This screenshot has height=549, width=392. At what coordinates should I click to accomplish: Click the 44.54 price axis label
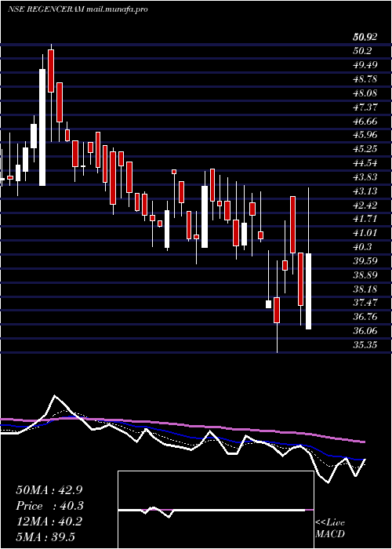click(365, 163)
